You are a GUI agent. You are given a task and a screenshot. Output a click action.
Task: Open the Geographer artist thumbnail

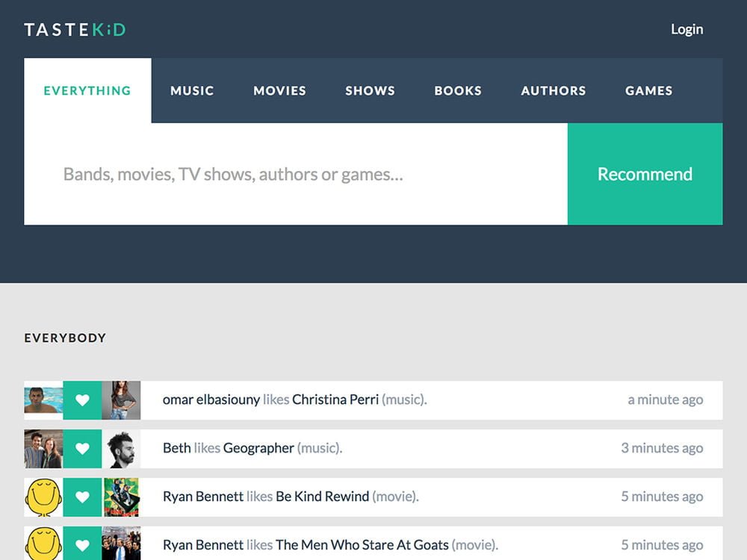coord(121,449)
